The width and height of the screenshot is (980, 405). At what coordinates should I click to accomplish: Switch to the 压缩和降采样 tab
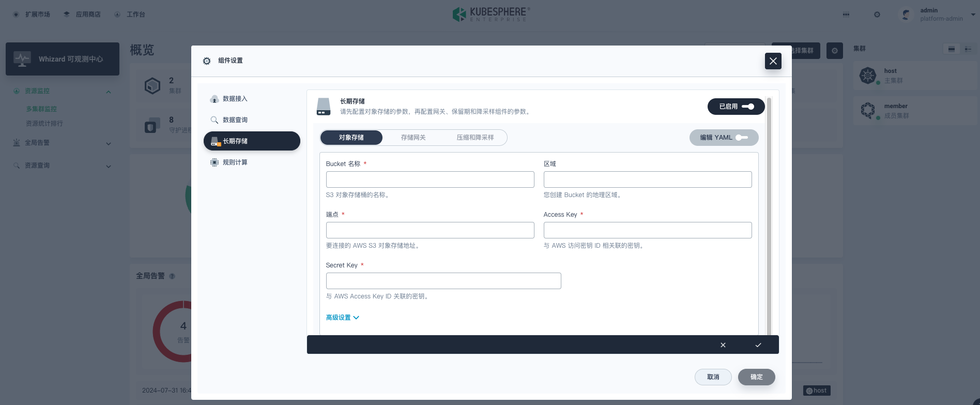475,138
